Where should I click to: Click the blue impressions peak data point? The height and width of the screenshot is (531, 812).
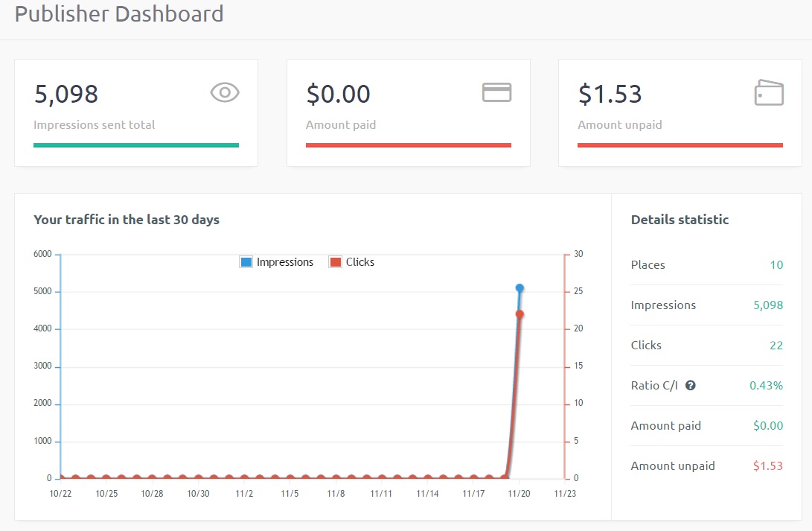pos(520,287)
